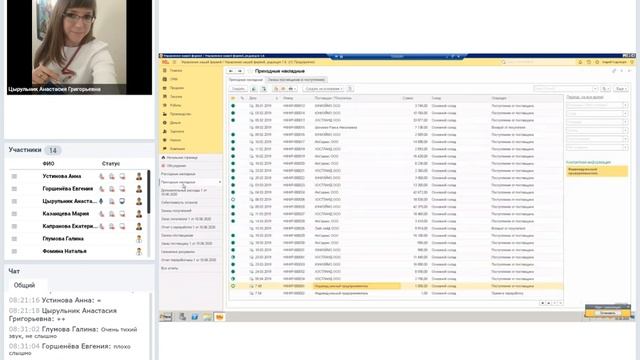640x360 pixels.
Task: Click the participants list vertical scrollbar
Action: click(x=149, y=192)
